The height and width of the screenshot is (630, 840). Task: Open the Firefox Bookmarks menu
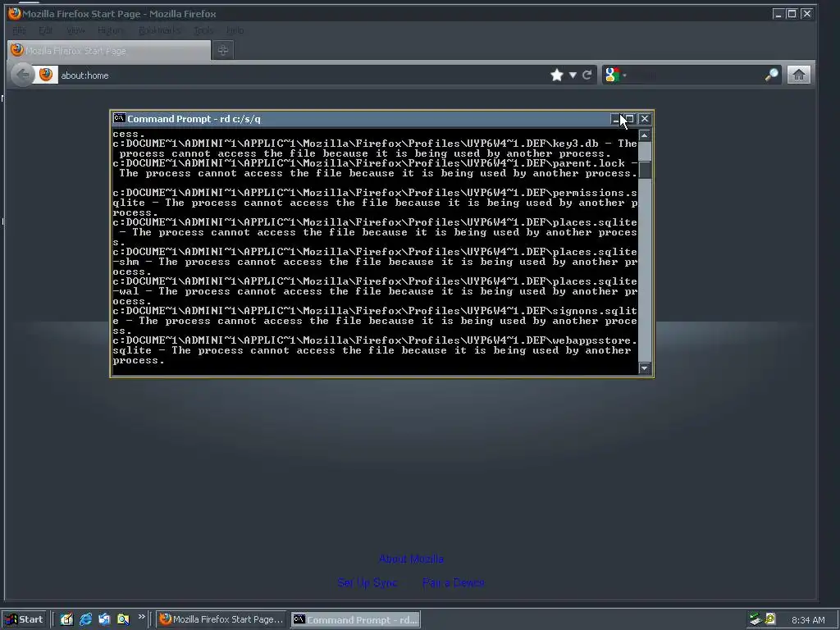pos(159,30)
